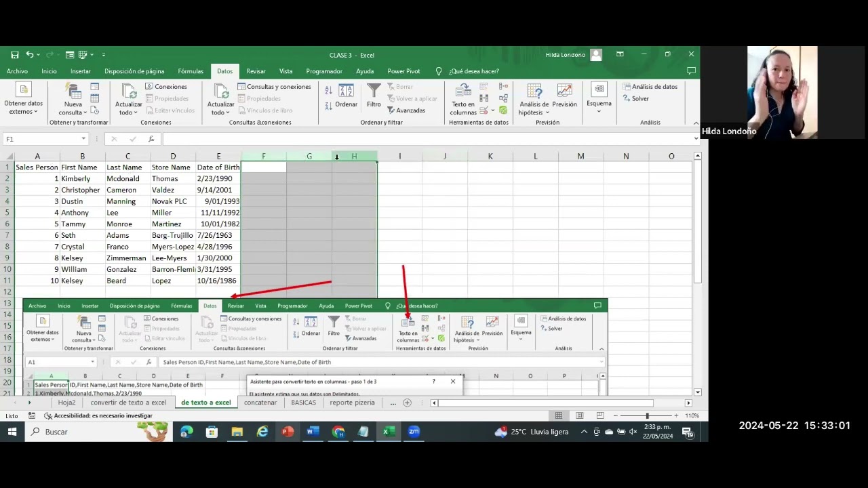Click Análisis de datos in the ribbon

coord(650,86)
